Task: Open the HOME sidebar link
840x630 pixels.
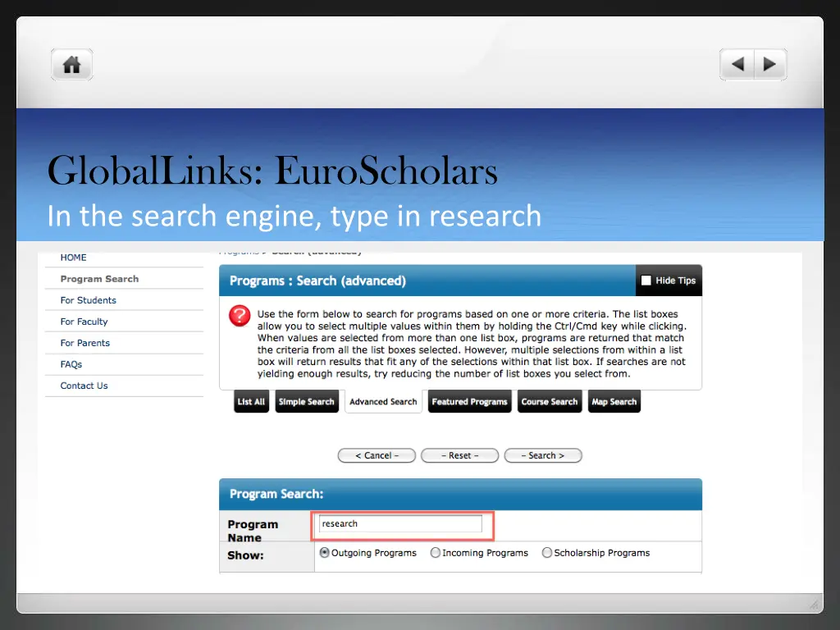Action: 73,258
